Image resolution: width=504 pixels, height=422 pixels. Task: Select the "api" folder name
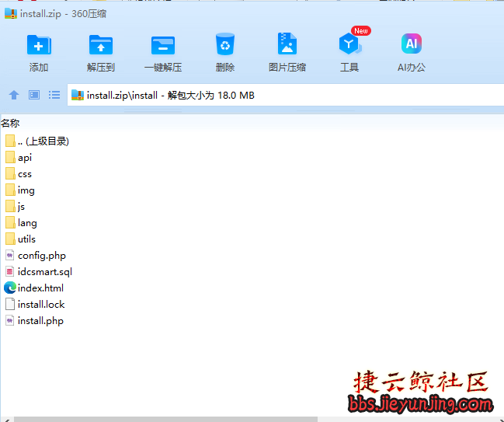click(25, 158)
